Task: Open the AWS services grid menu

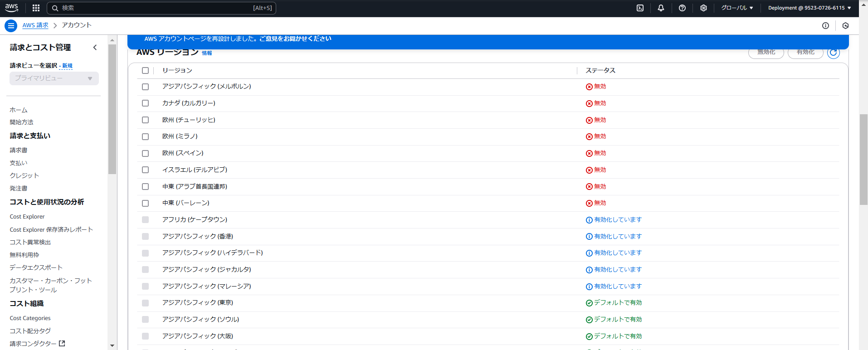Action: point(36,8)
